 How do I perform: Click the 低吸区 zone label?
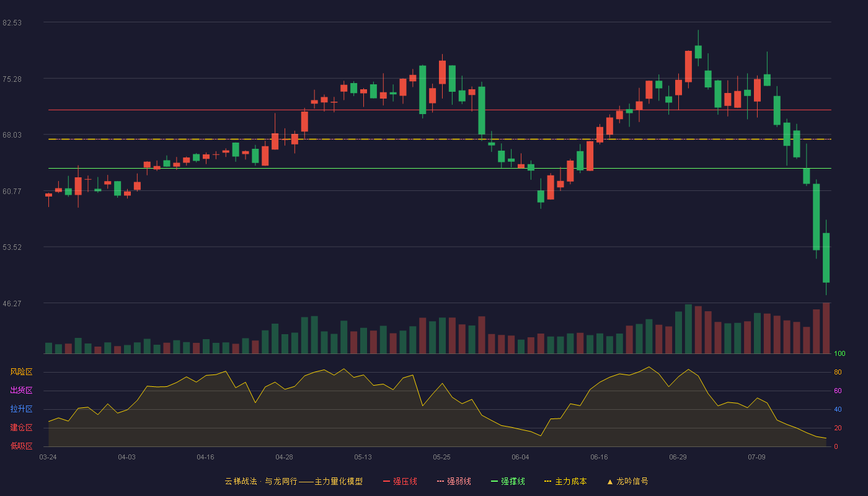[22, 446]
